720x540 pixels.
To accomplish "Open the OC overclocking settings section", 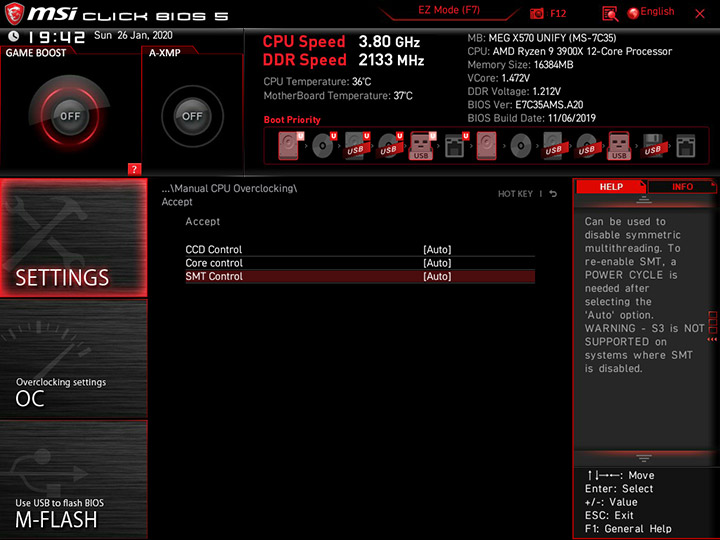I will click(x=73, y=359).
